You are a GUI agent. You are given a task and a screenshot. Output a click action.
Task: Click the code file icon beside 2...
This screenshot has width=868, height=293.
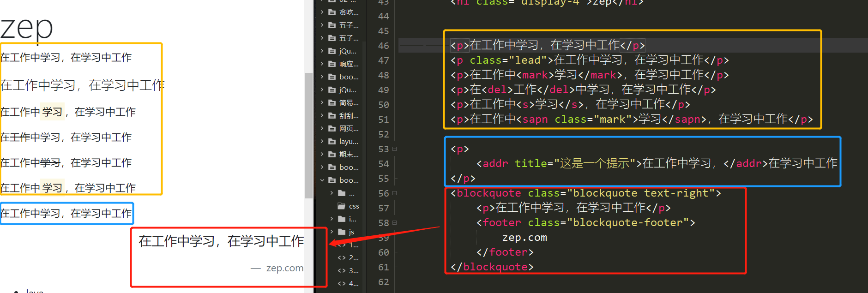(x=342, y=258)
